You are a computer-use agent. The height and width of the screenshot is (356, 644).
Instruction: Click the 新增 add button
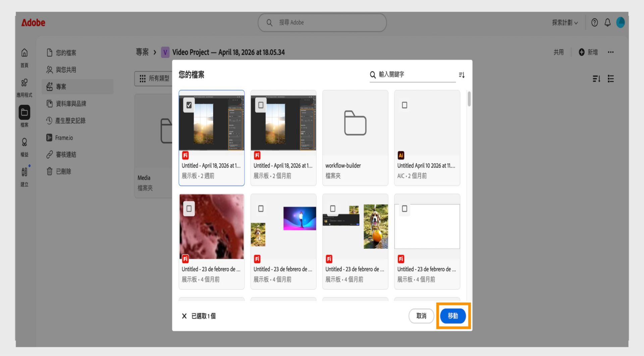click(x=588, y=52)
